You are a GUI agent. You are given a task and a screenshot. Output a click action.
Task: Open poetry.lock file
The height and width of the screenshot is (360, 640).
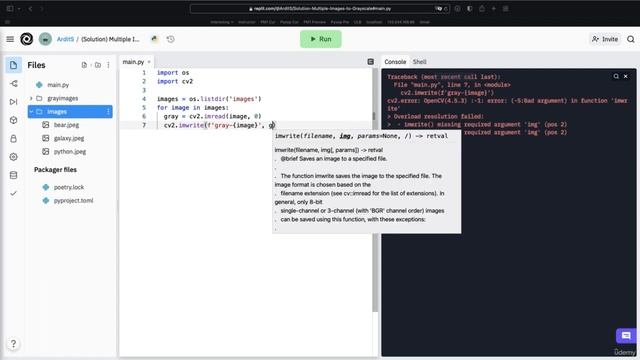(x=70, y=187)
